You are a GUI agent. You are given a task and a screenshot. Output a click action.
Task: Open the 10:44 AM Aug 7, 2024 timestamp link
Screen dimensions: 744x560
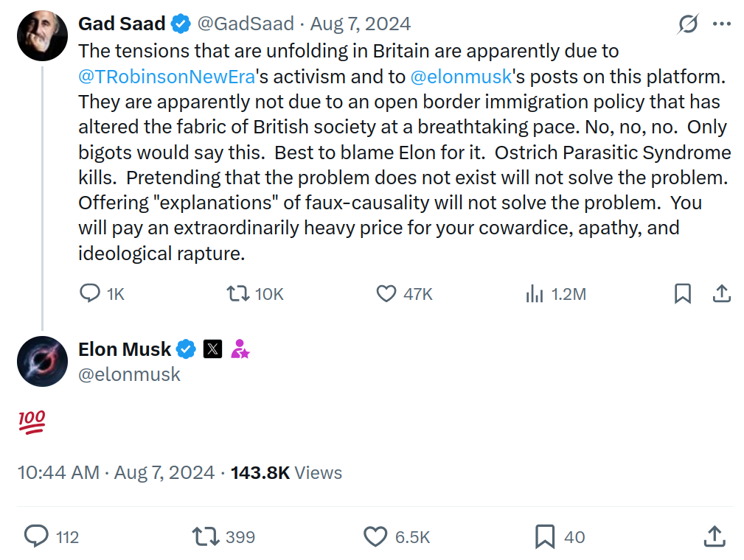click(117, 473)
